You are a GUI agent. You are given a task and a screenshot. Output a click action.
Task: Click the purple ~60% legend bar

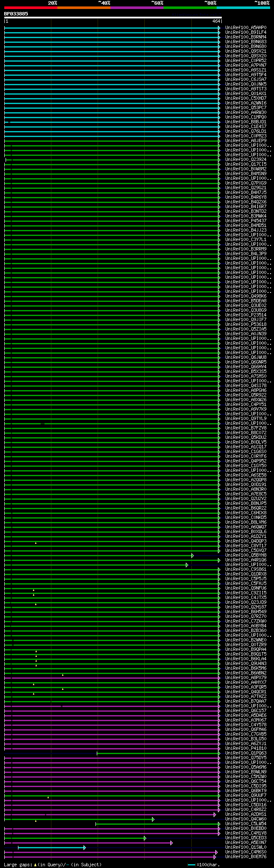point(137,8)
